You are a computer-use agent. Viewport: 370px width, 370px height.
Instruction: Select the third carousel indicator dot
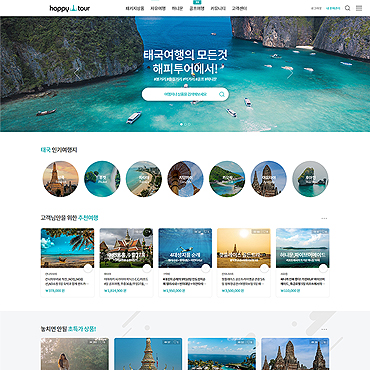point(190,124)
